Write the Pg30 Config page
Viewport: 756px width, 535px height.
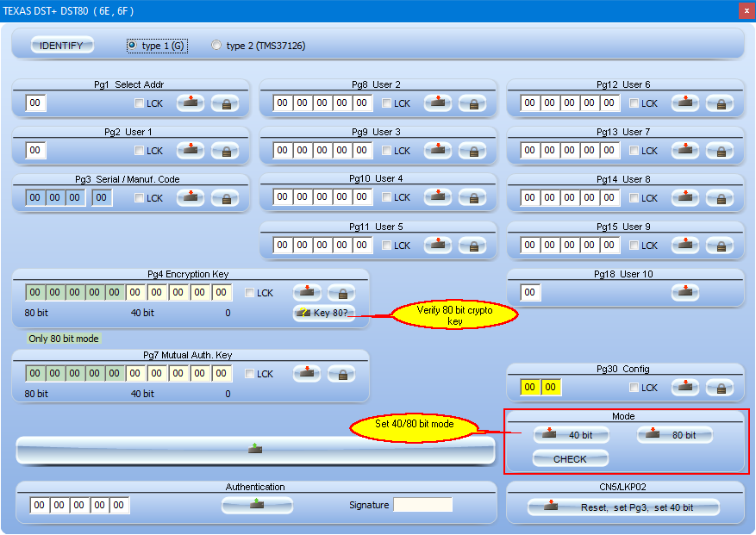point(685,388)
